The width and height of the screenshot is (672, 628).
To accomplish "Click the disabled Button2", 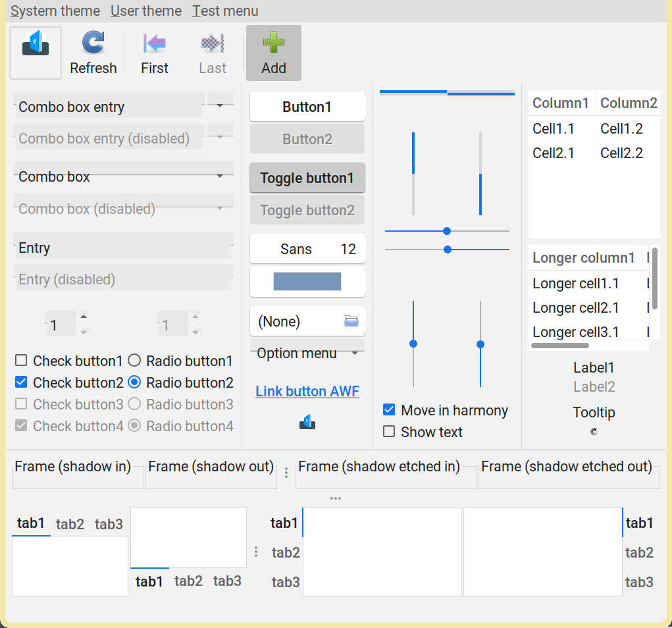I will pyautogui.click(x=307, y=139).
